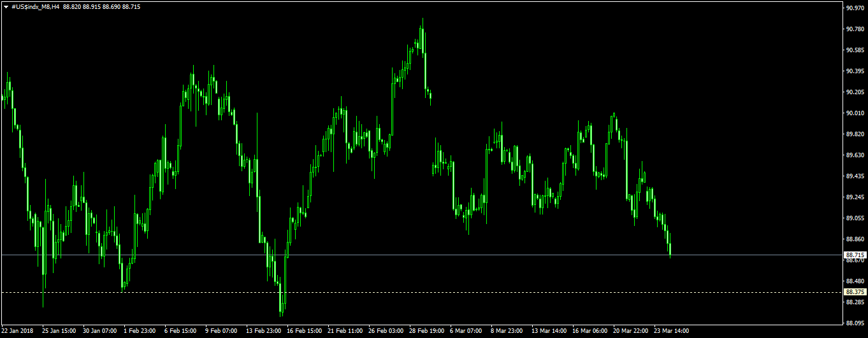Image resolution: width=868 pixels, height=338 pixels.
Task: Click the 90.205 price scale label
Action: 854,92
